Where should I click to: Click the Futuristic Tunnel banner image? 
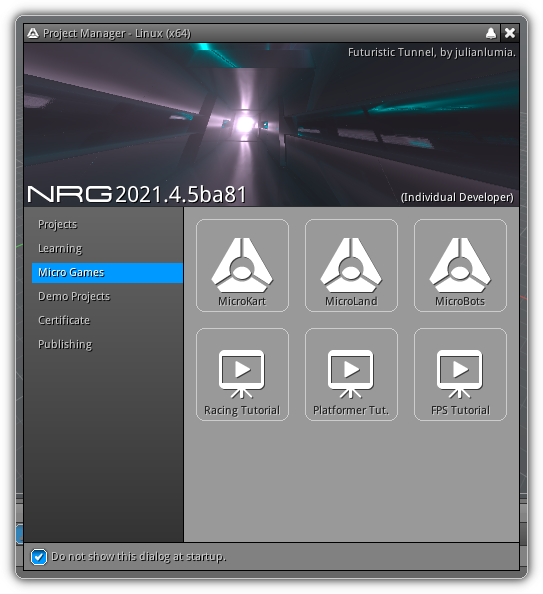[x=271, y=124]
